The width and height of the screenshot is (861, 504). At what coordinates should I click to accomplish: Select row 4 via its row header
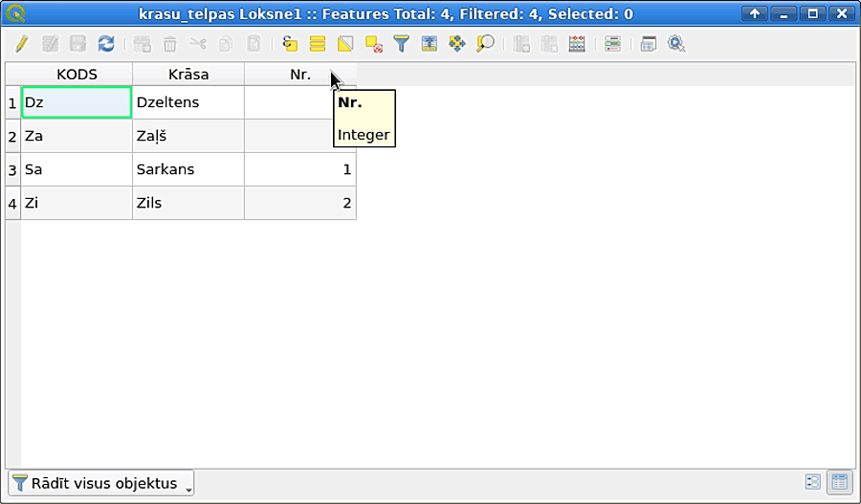(x=12, y=203)
